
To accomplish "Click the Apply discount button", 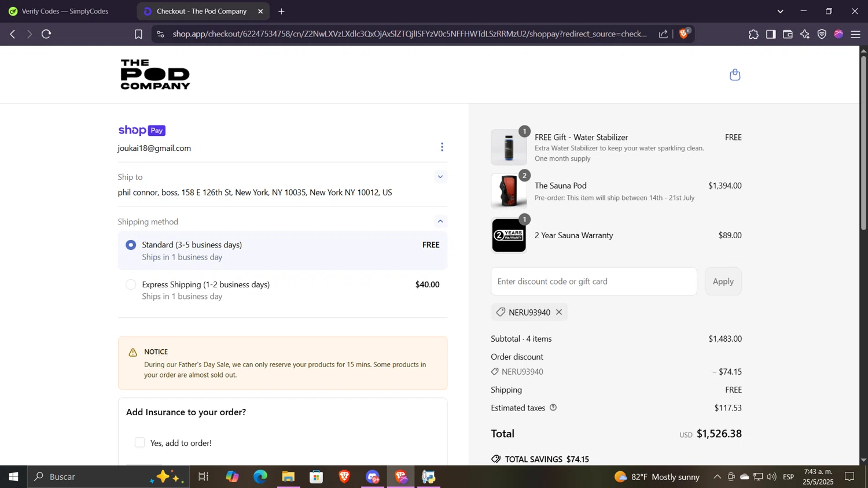I will pos(723,281).
